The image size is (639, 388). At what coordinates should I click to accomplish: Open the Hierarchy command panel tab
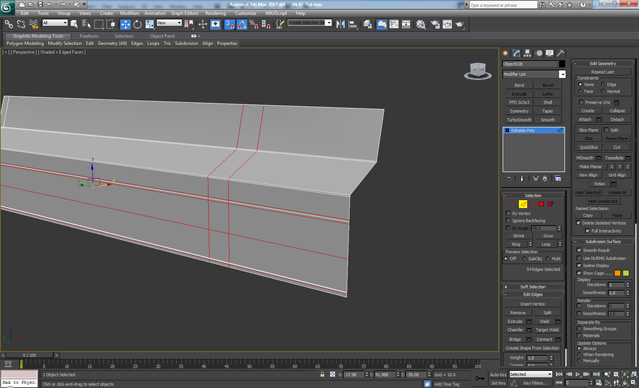[x=527, y=53]
